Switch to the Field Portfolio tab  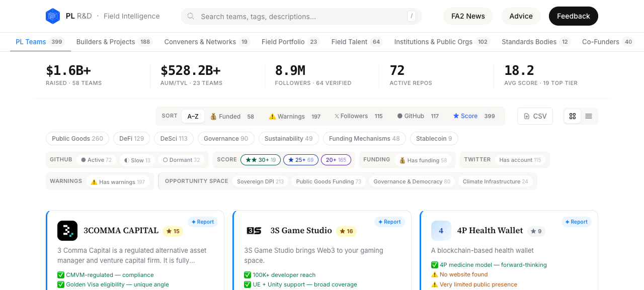tap(290, 42)
